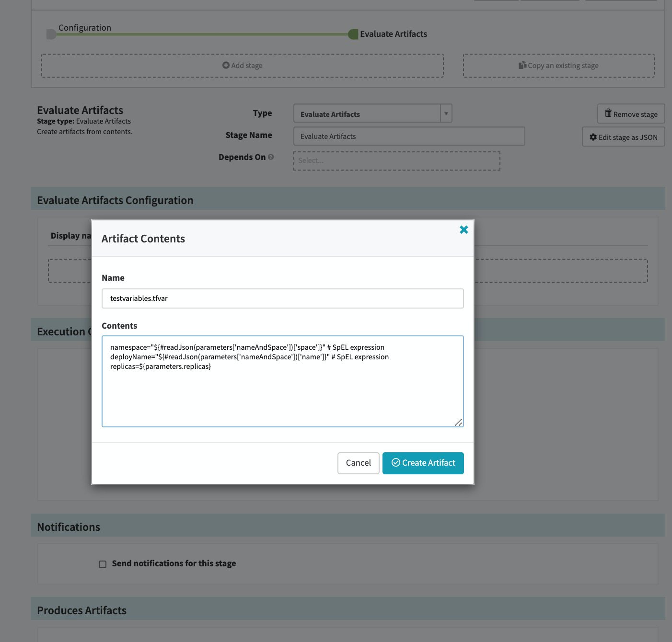This screenshot has height=642, width=672.
Task: Open the Depends On Select dropdown
Action: 396,160
